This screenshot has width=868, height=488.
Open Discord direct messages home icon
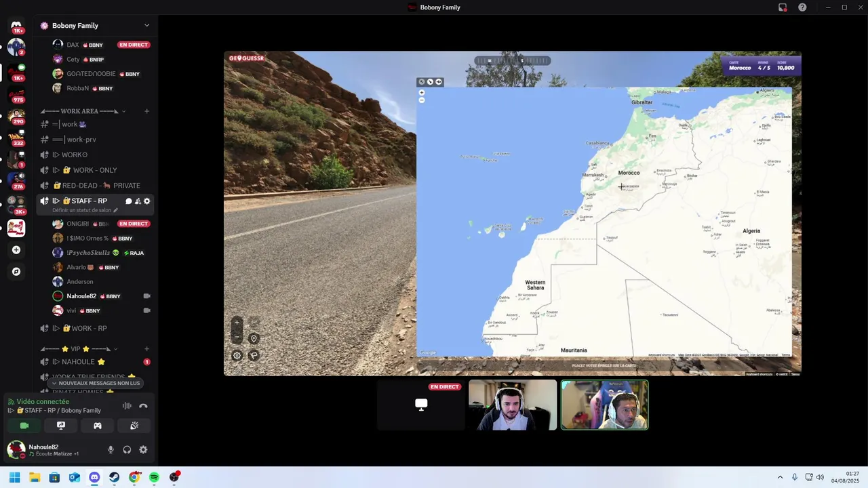point(16,25)
